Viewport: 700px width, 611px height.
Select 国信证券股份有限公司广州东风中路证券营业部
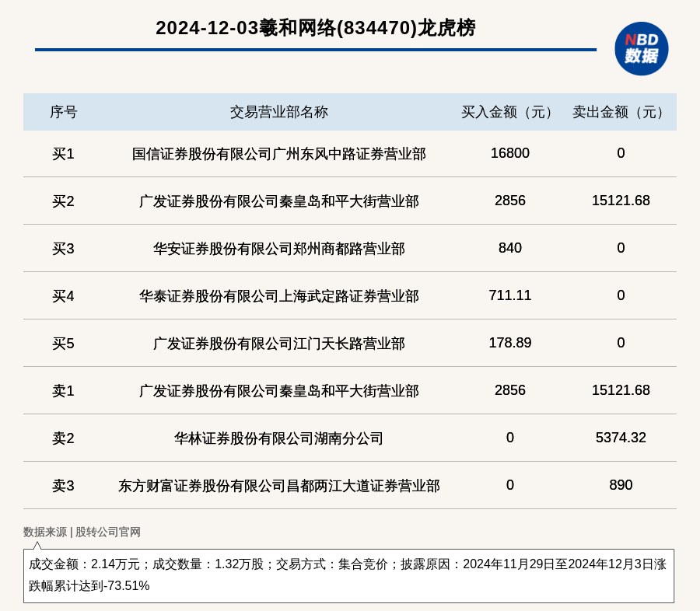(279, 154)
